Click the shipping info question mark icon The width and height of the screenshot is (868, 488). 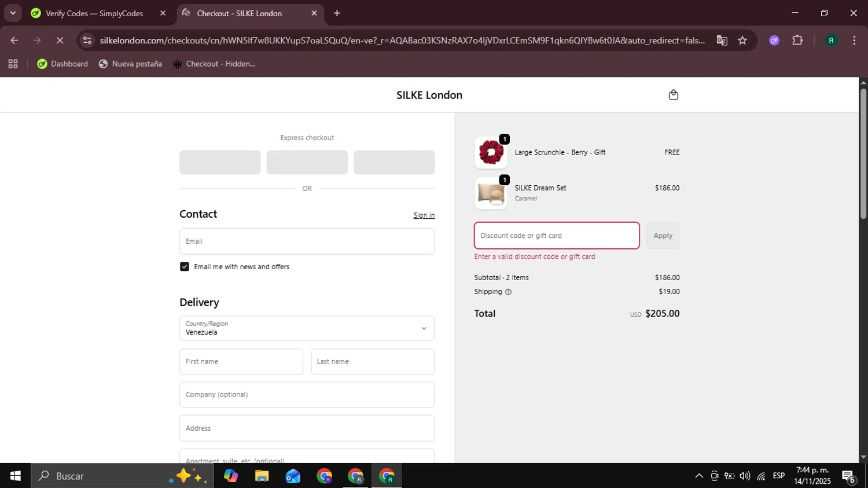(508, 292)
